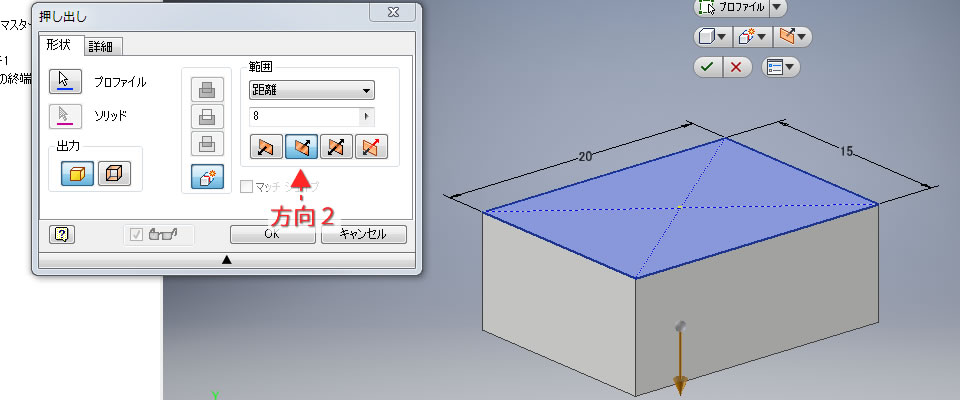Image resolution: width=960 pixels, height=400 pixels.
Task: Click the OK button
Action: 273,234
